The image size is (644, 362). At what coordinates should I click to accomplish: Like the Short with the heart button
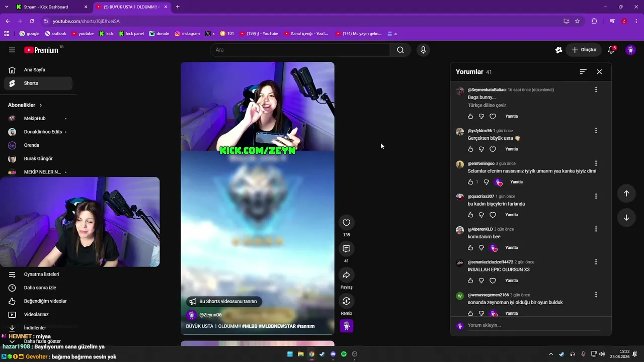point(346,223)
